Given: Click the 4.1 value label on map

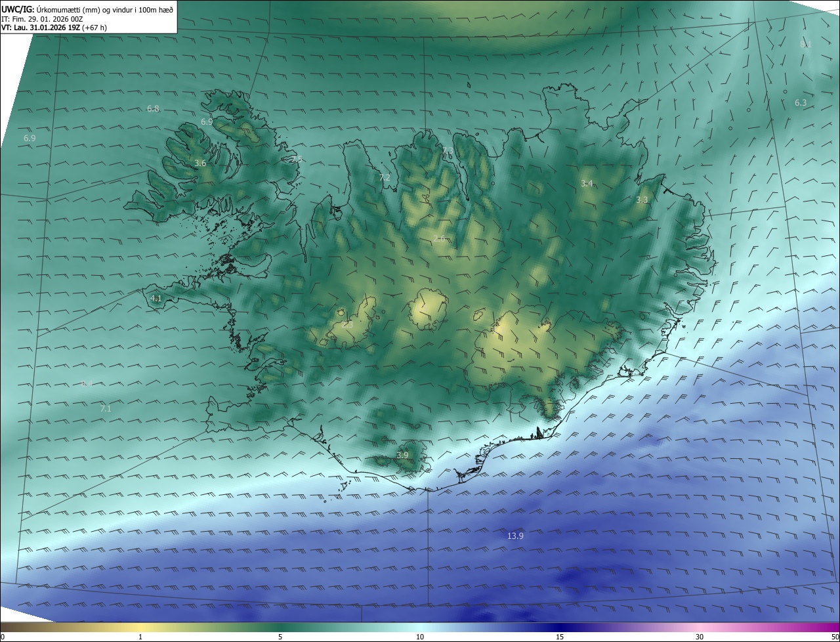Looking at the screenshot, I should [x=156, y=298].
